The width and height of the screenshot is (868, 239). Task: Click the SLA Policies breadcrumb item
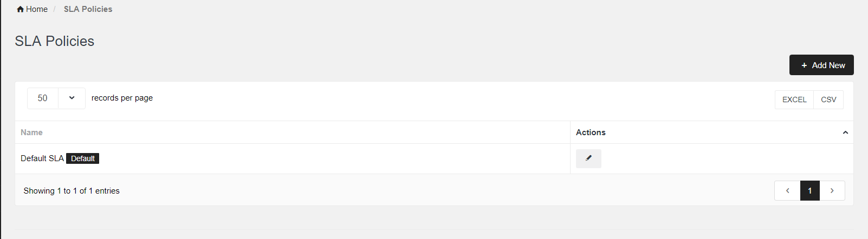[x=88, y=9]
